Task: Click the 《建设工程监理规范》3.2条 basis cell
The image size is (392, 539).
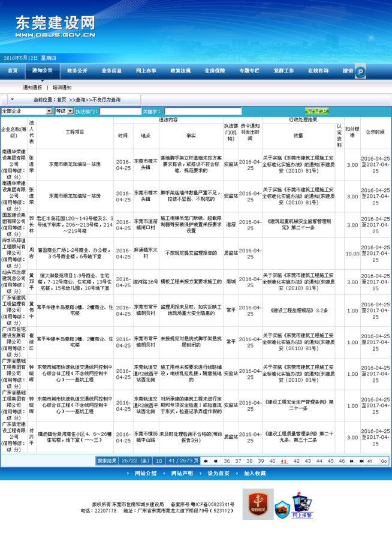Action: [298, 311]
